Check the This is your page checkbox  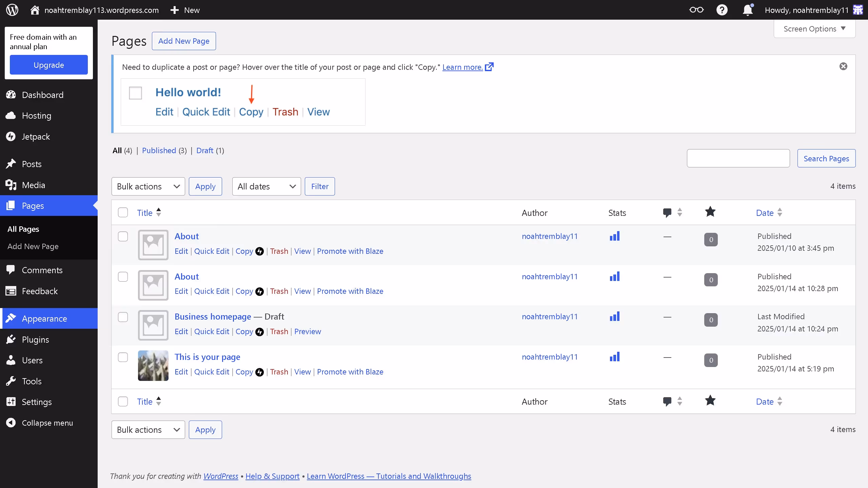(x=123, y=357)
